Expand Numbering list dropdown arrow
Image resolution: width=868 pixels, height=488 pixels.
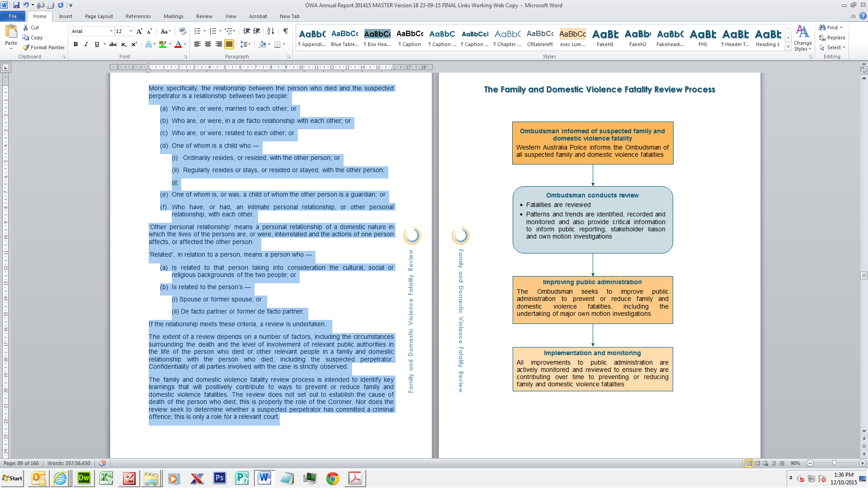pyautogui.click(x=220, y=31)
